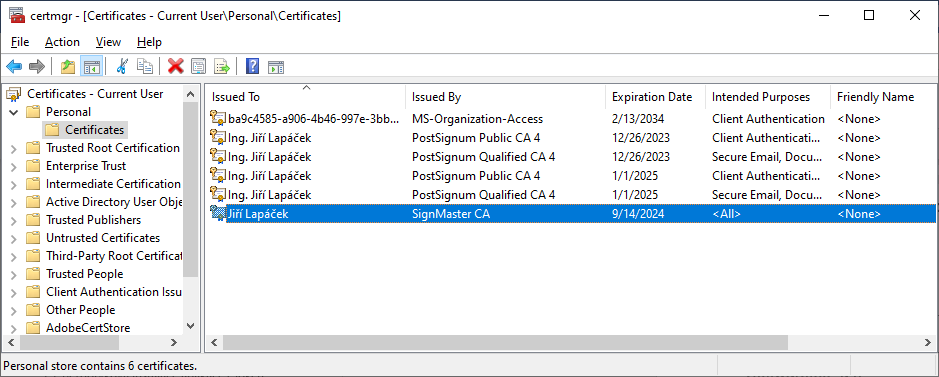The width and height of the screenshot is (939, 377).
Task: Click the Export List toolbar icon
Action: (x=222, y=66)
